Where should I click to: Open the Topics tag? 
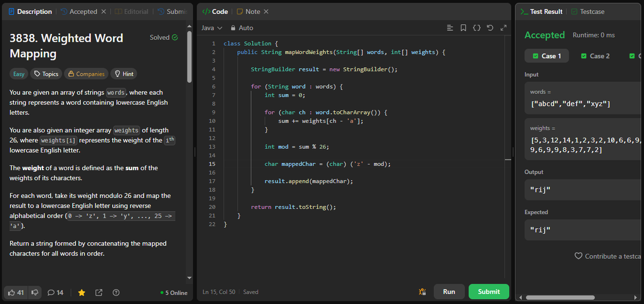46,74
